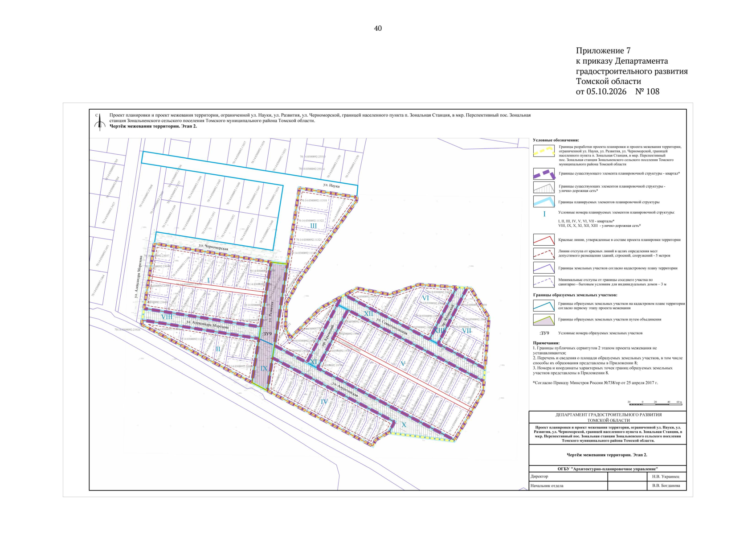
Task: Click the purple dashed quarter boundary legend symbol
Action: coord(544,174)
